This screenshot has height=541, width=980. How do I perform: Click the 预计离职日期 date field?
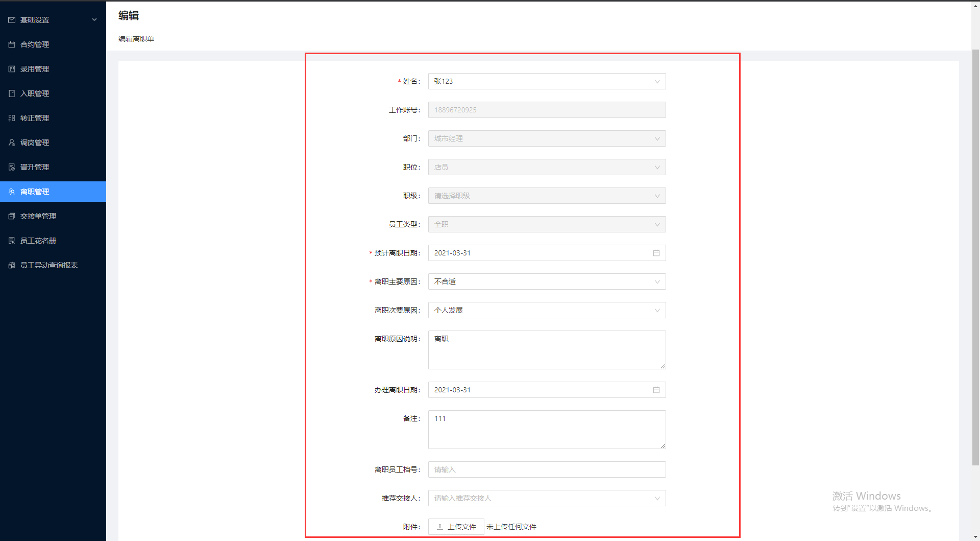pyautogui.click(x=547, y=253)
